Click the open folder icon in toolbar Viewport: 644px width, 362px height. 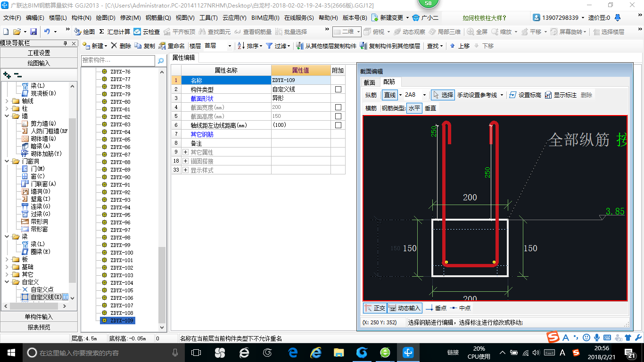pyautogui.click(x=17, y=32)
